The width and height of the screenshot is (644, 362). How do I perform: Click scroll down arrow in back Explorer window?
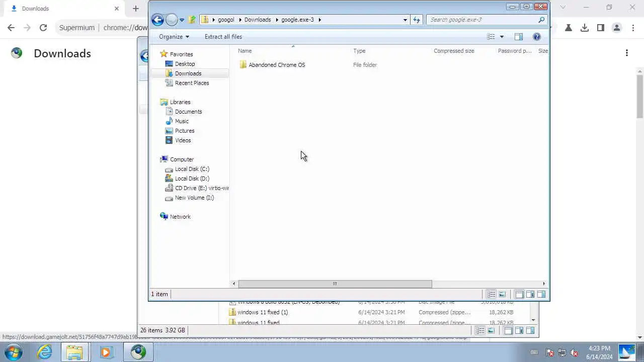coord(533,320)
